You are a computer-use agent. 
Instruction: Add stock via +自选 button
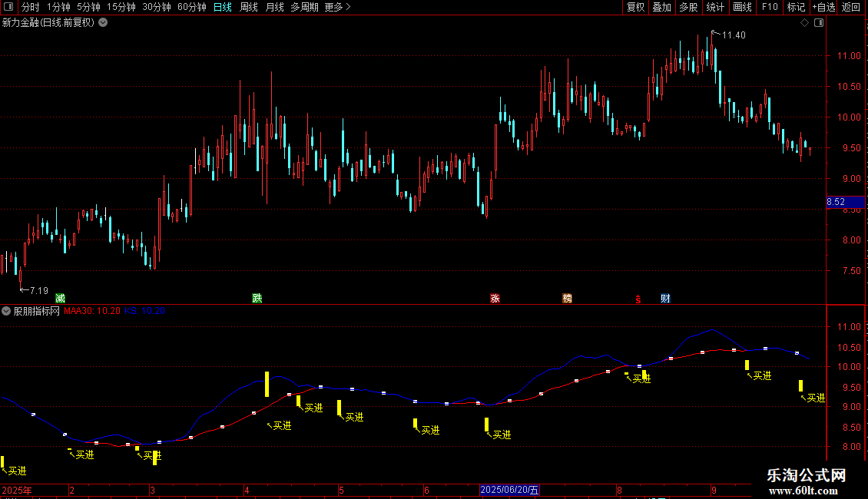click(823, 7)
